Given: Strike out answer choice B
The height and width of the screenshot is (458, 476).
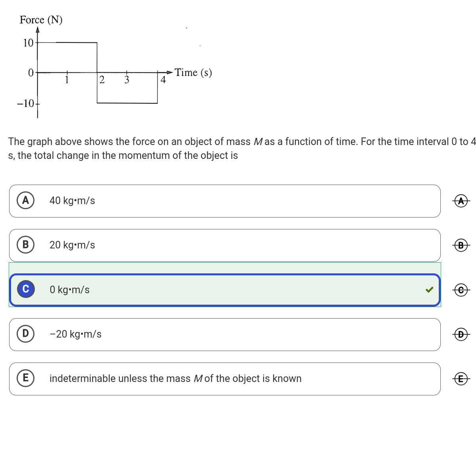Looking at the screenshot, I should (461, 246).
